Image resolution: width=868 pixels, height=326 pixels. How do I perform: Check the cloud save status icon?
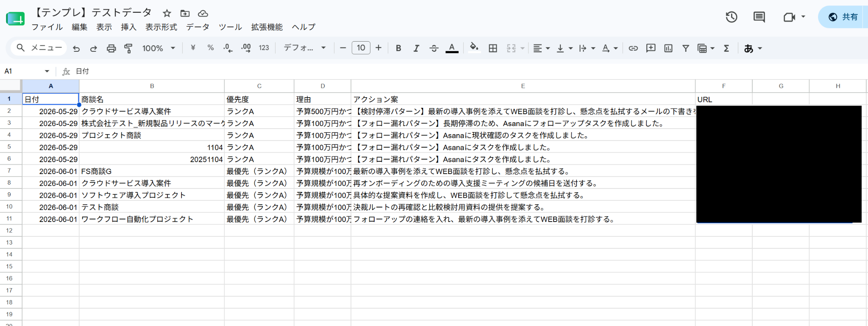point(203,13)
